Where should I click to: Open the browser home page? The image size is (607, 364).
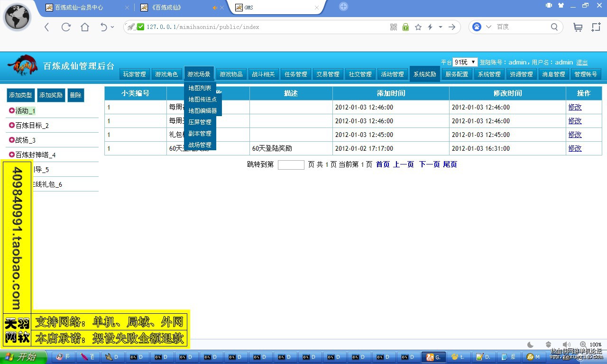pyautogui.click(x=85, y=27)
